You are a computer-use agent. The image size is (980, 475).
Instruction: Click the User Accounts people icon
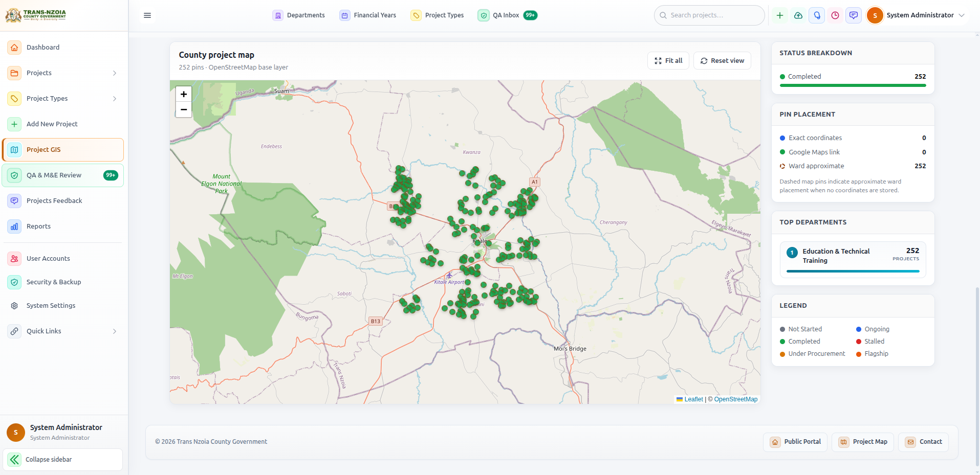(14, 259)
